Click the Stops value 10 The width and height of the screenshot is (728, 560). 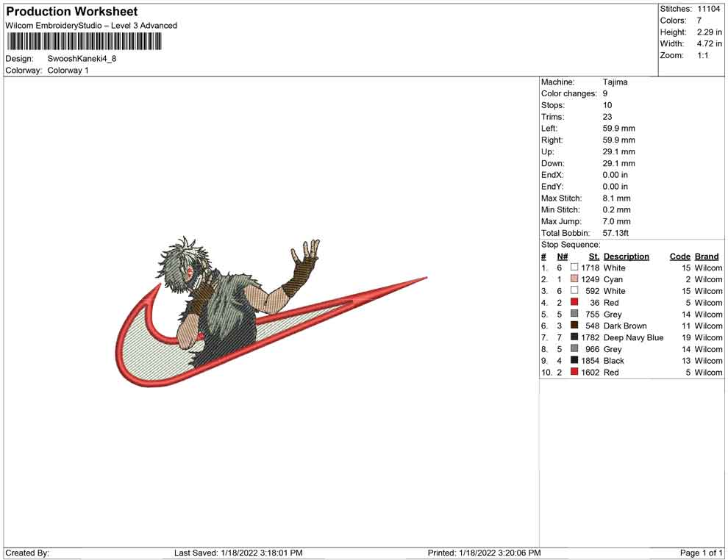607,105
